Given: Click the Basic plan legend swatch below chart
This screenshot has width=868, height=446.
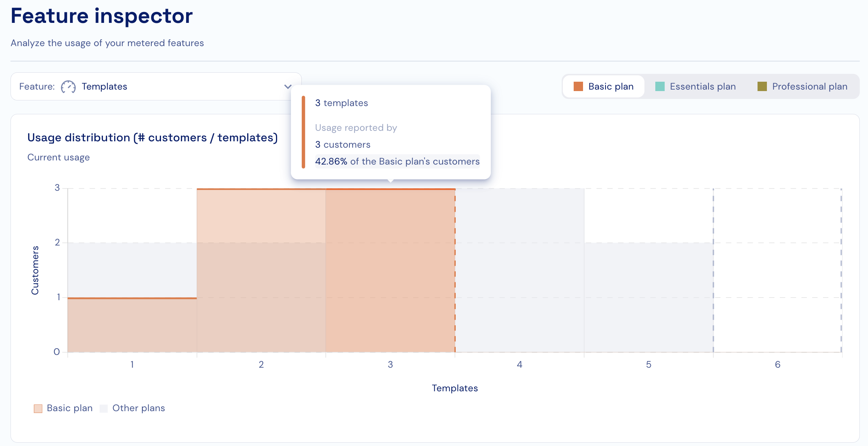Looking at the screenshot, I should click(38, 409).
